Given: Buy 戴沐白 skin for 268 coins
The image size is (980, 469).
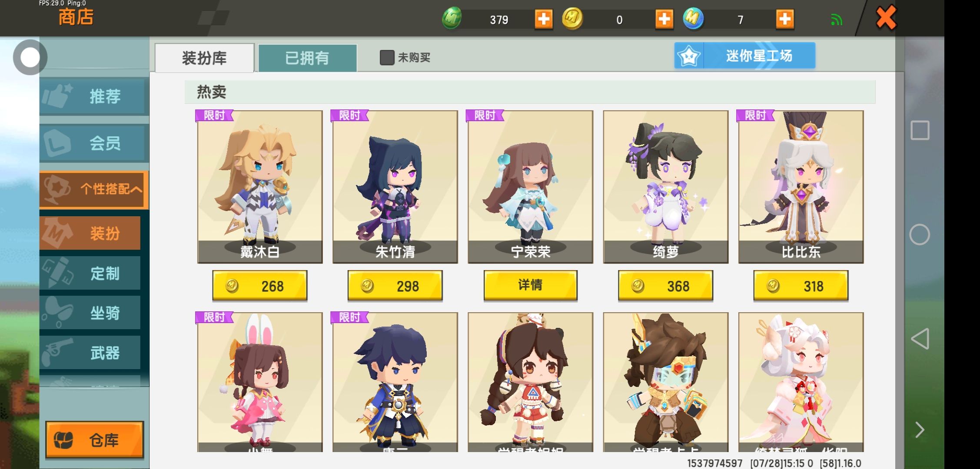Looking at the screenshot, I should 259,286.
